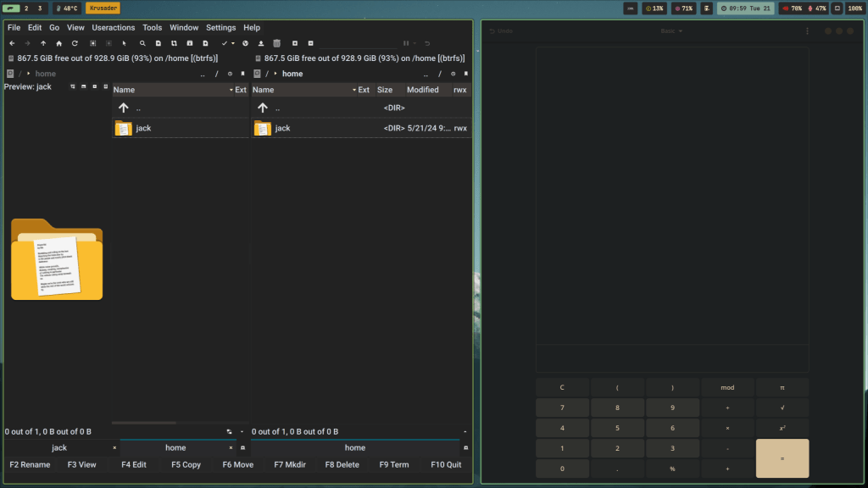Pin the home tab using its pin icon
Screen dimensions: 868x488
point(243,447)
